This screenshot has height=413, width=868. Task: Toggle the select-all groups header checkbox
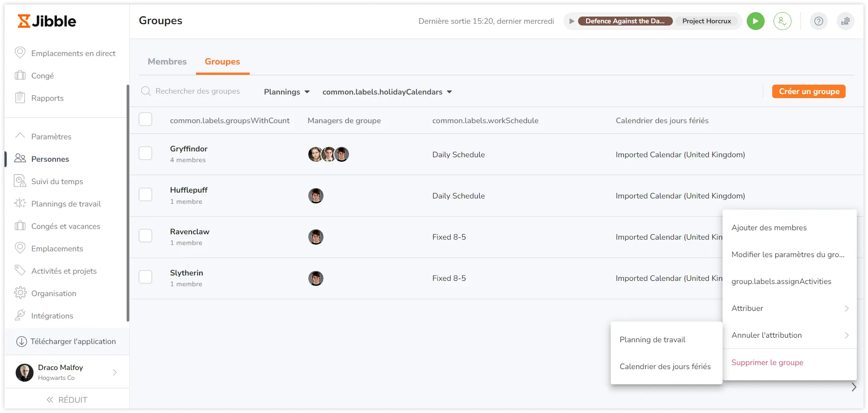click(x=145, y=120)
